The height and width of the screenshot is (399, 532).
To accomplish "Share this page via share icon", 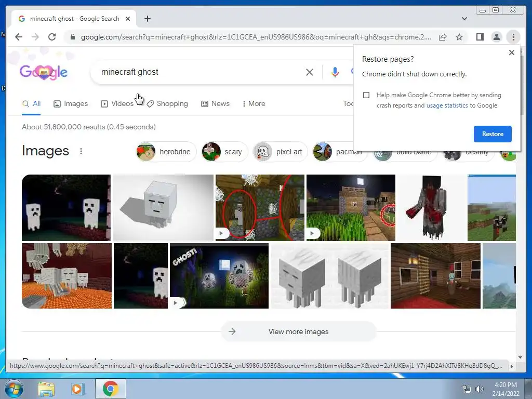I will point(443,37).
